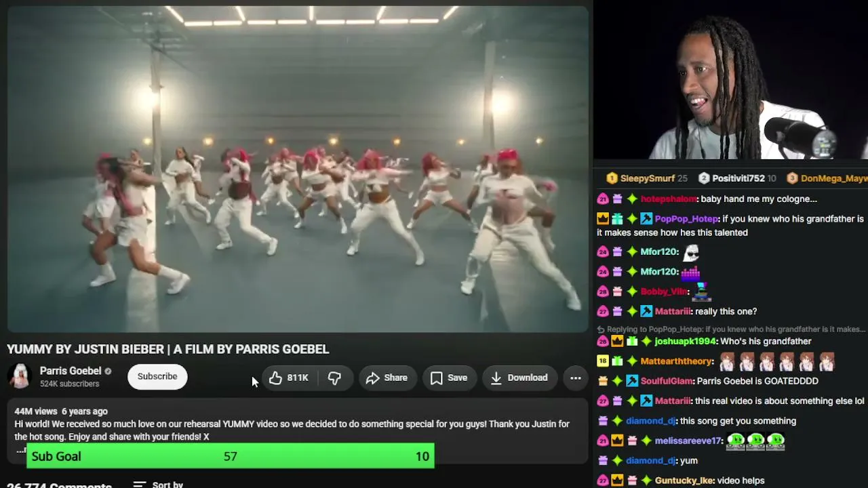This screenshot has width=868, height=488.
Task: Download the YUMMY video
Action: click(x=519, y=378)
